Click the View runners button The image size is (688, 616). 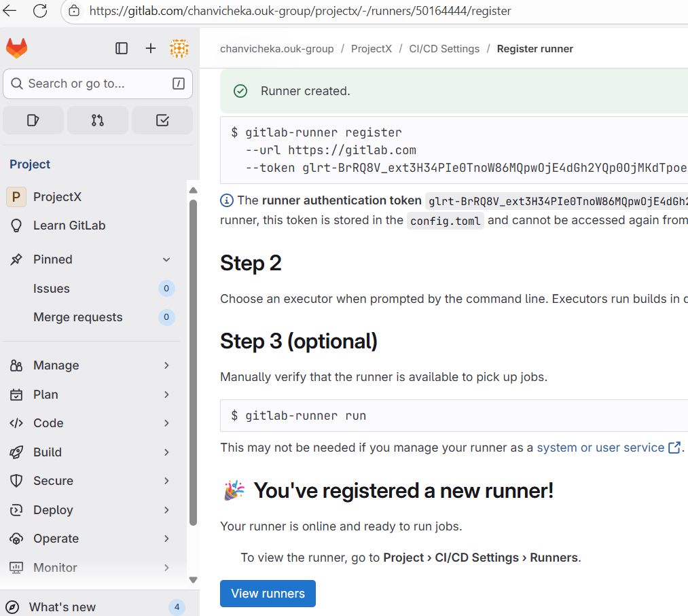268,594
